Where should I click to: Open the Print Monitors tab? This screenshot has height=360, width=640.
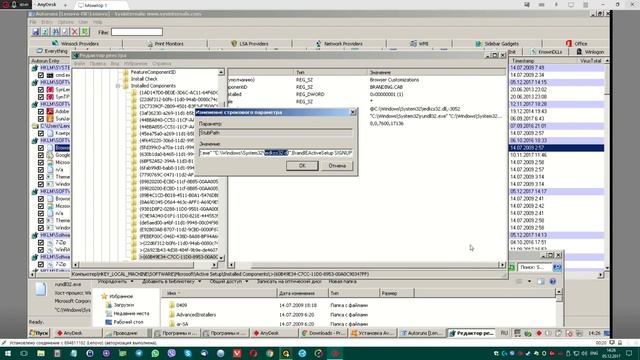coord(165,44)
